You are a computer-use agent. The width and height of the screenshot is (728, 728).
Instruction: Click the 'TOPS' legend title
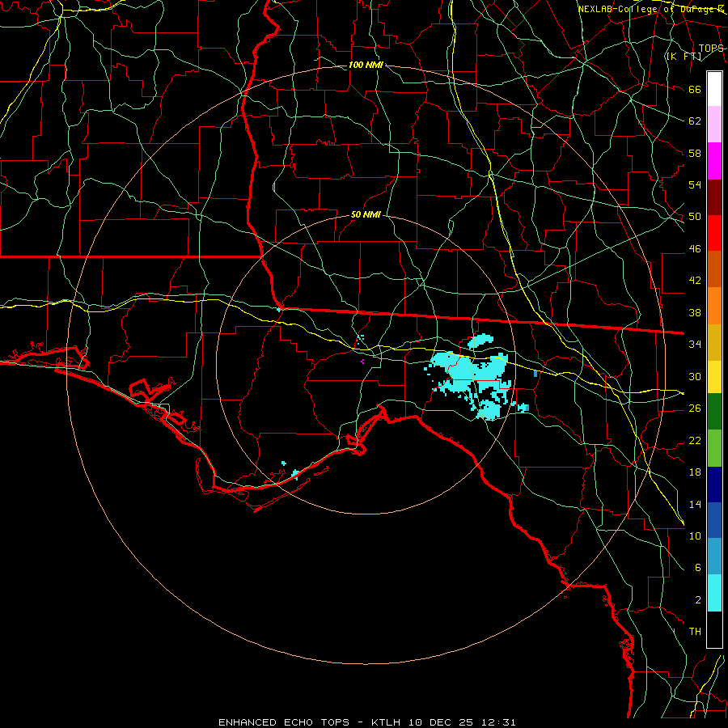[x=711, y=49]
